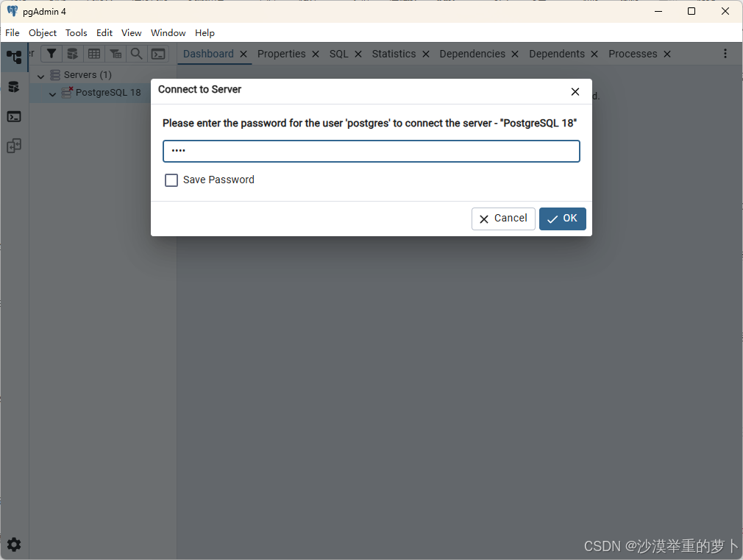The height and width of the screenshot is (560, 743).
Task: Open the PSQL Tool Workspace sidebar icon
Action: tap(14, 117)
